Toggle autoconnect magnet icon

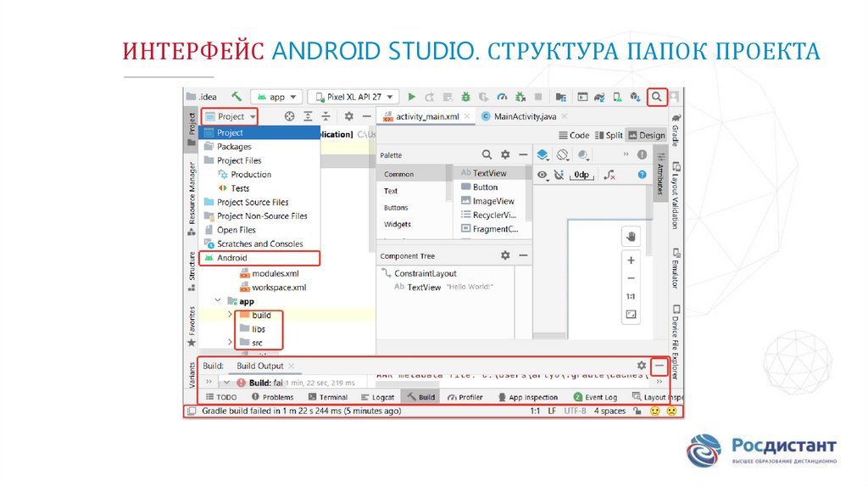point(559,175)
